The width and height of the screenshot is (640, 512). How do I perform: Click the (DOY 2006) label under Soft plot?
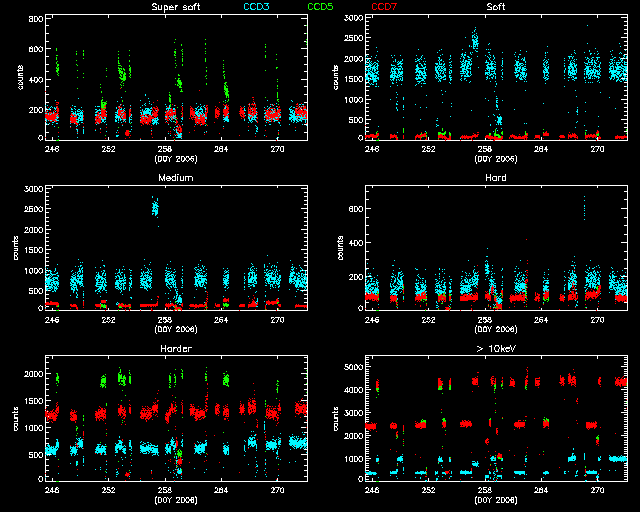click(494, 158)
